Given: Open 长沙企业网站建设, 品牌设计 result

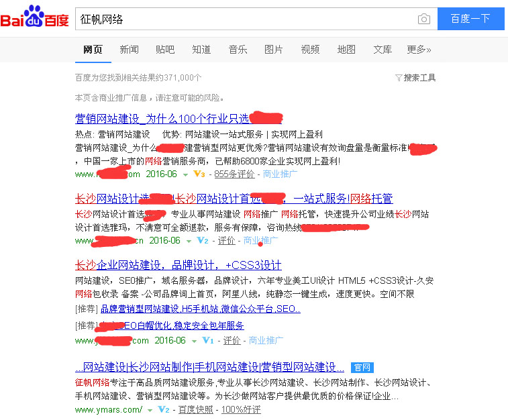Looking at the screenshot, I should [179, 265].
